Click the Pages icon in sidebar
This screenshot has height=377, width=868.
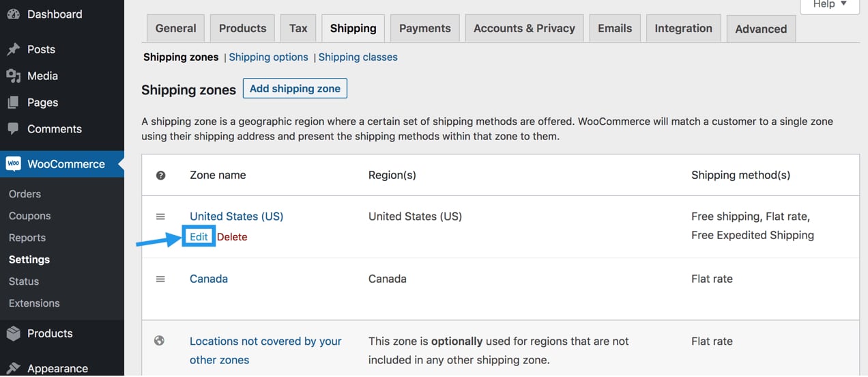click(13, 102)
